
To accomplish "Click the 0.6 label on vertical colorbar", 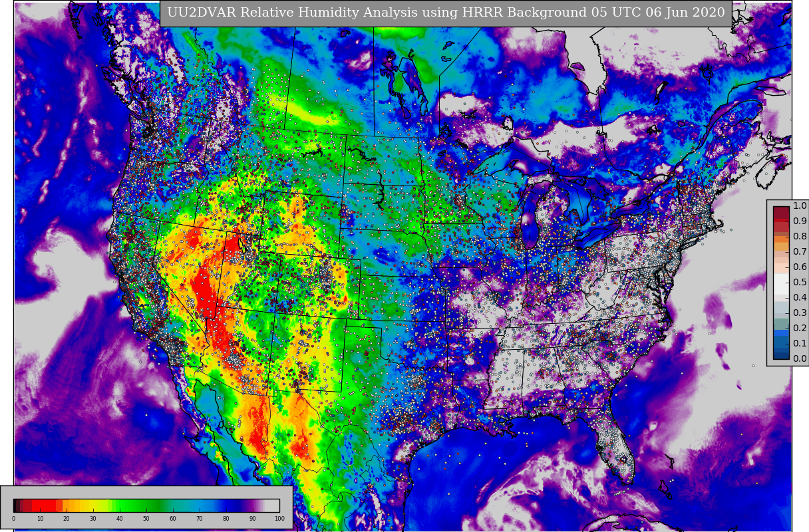I will (x=800, y=267).
